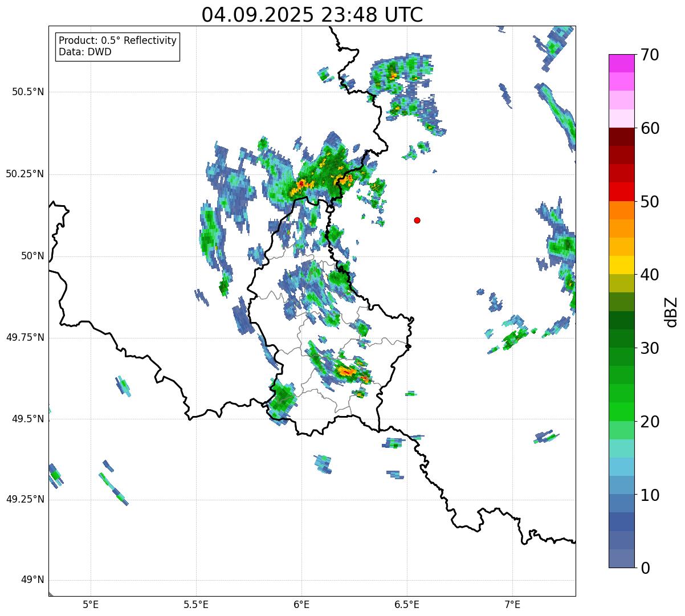Pick the bright red swatch just above 50
The image size is (685, 616).
coord(622,191)
